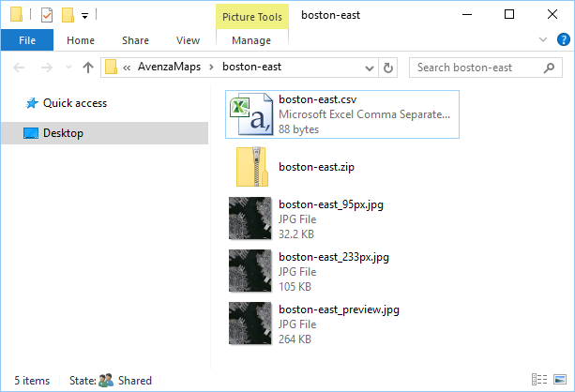Click the folder icon in address bar
The width and height of the screenshot is (575, 392).
pyautogui.click(x=111, y=68)
